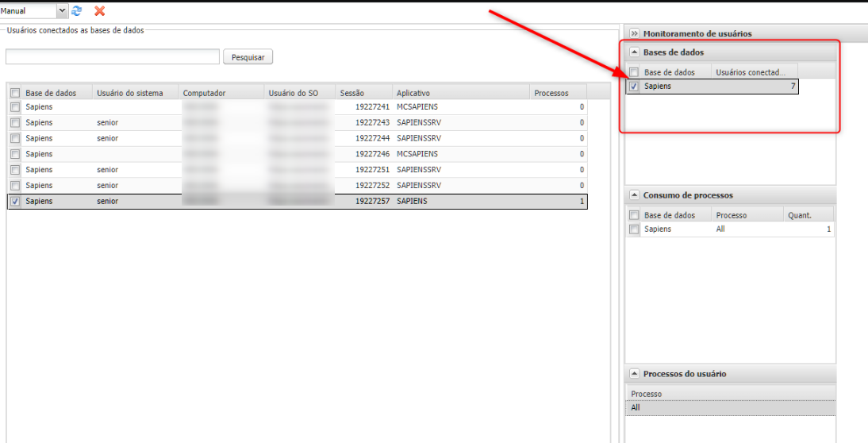This screenshot has width=868, height=443.
Task: Click the SAPIENS application cell in the selected row
Action: point(412,202)
